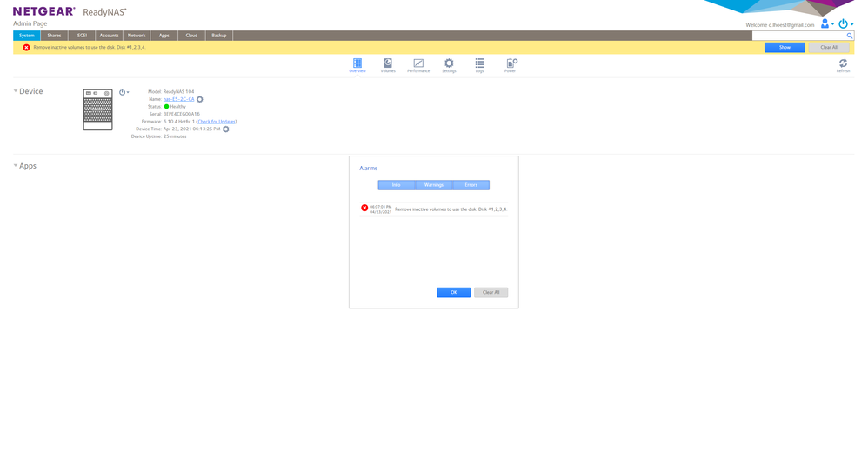The height and width of the screenshot is (464, 868).
Task: Click the ReadyNAS device chassis image
Action: (98, 109)
